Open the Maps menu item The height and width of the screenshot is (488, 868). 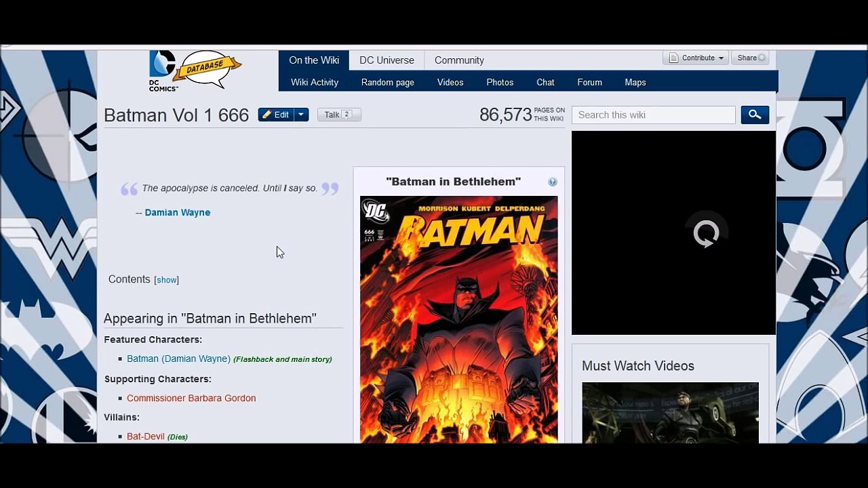(635, 82)
